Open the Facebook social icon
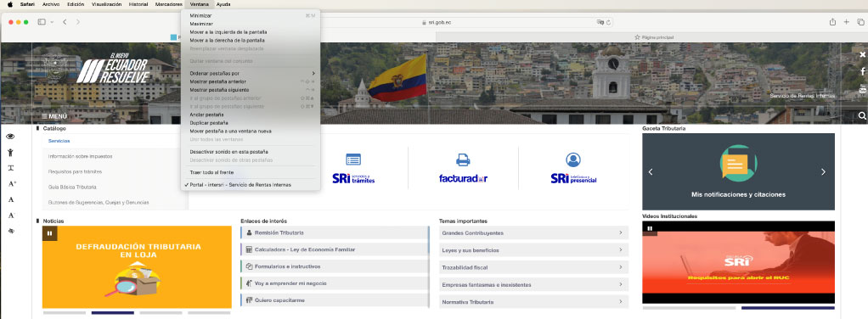The image size is (868, 319). click(862, 71)
